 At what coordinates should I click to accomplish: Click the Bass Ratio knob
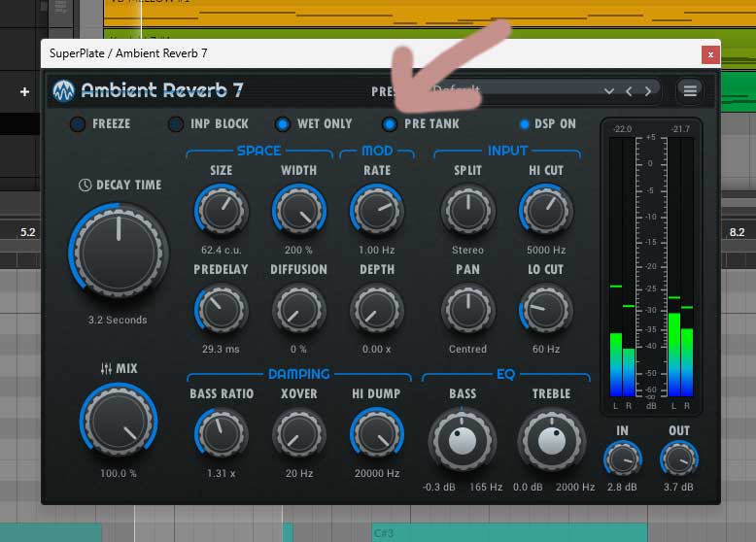tap(222, 434)
